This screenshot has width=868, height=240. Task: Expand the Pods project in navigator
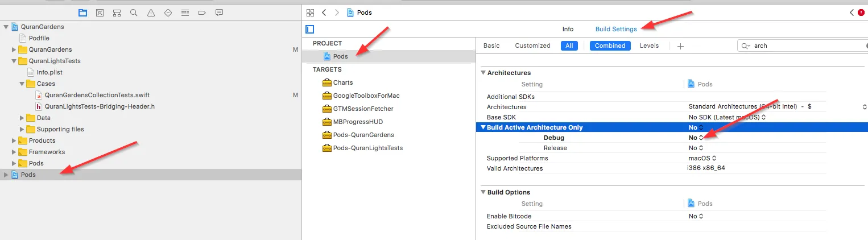click(6, 175)
